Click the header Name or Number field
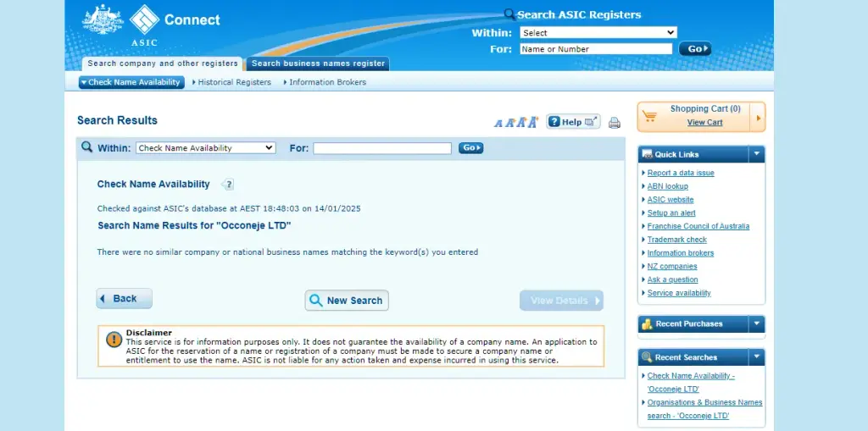The width and height of the screenshot is (868, 431). pyautogui.click(x=596, y=48)
